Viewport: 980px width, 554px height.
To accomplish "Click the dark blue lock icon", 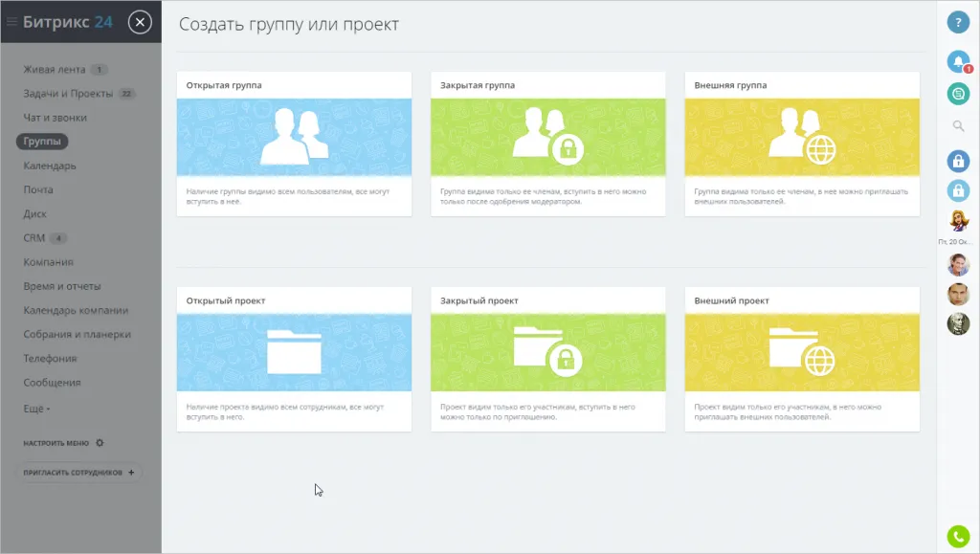I will pos(958,160).
